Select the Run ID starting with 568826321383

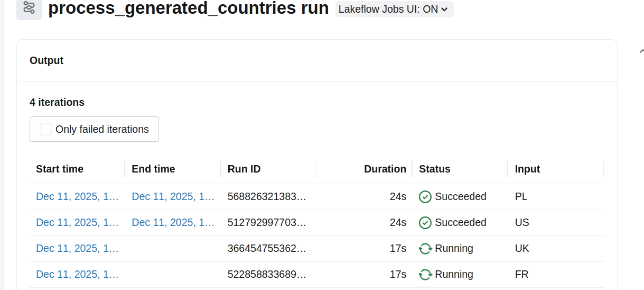pos(267,197)
